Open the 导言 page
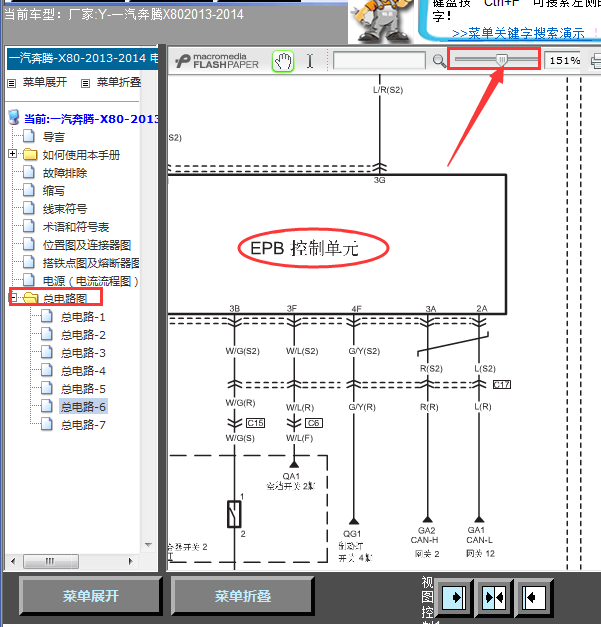This screenshot has height=627, width=601. [54, 137]
